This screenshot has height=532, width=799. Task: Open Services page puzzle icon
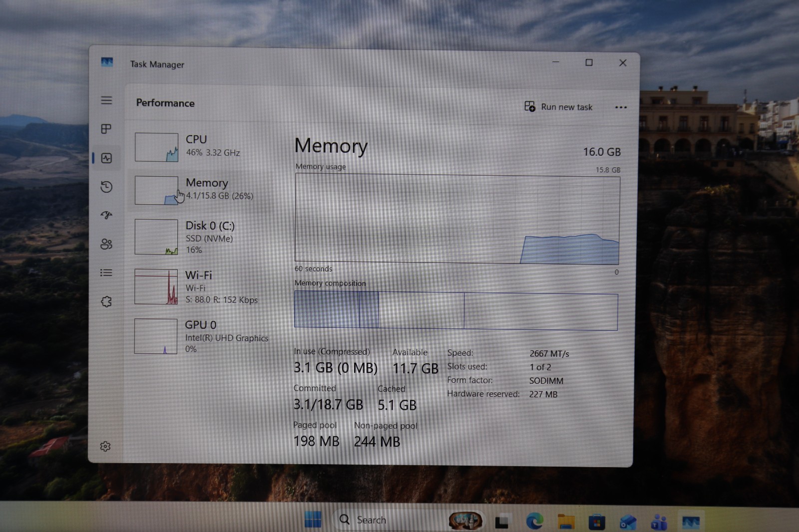click(106, 301)
